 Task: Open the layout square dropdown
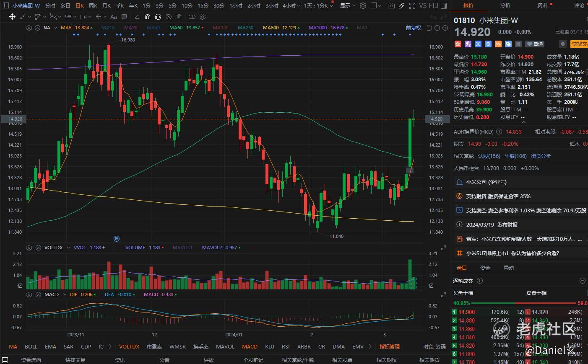coord(376,6)
